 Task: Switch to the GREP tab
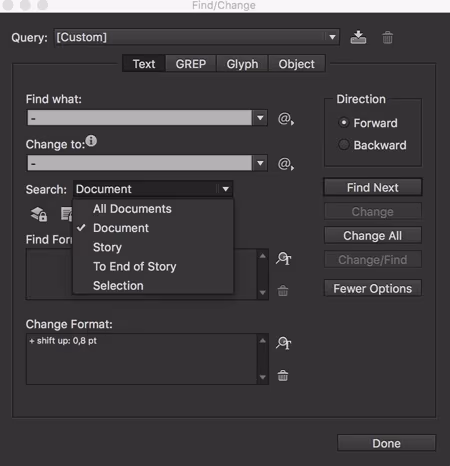click(191, 64)
